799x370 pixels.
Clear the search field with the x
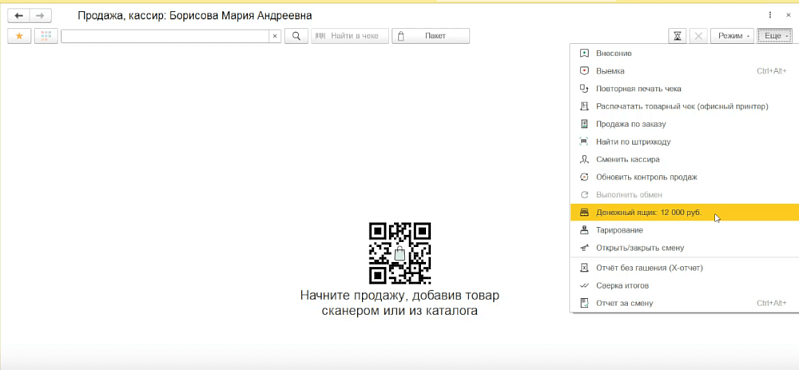[275, 36]
